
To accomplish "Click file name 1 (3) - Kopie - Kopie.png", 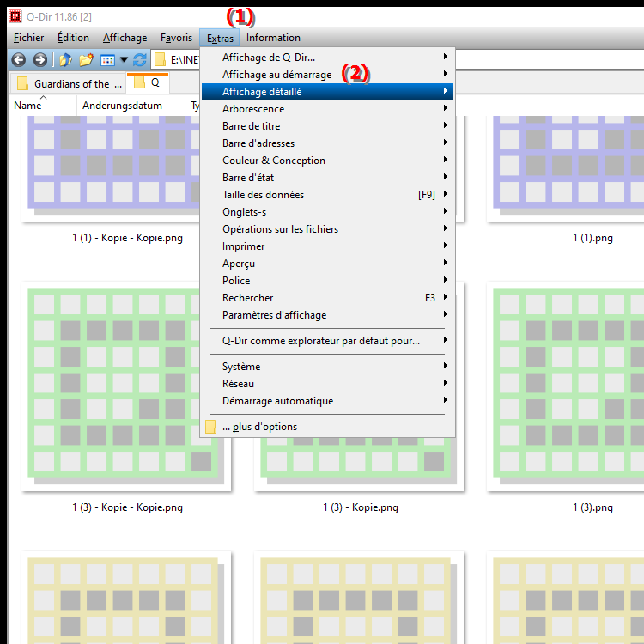I will click(x=127, y=507).
